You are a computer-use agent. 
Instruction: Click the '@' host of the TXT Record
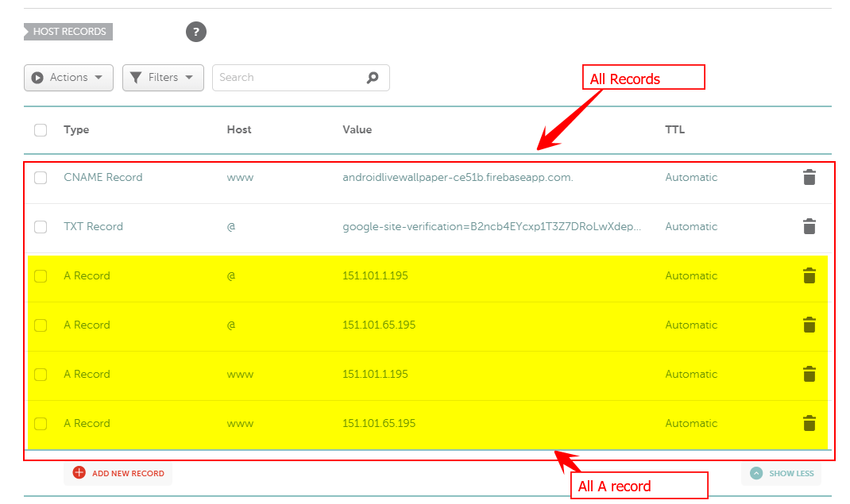pos(231,227)
